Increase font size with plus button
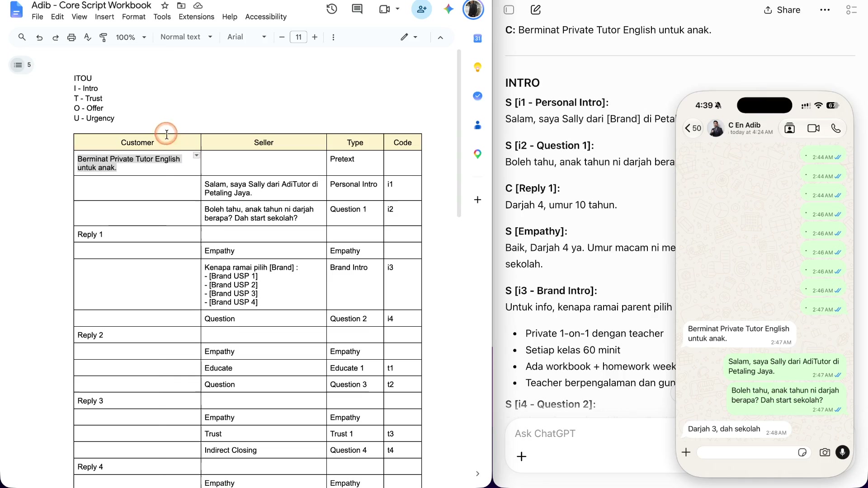This screenshot has height=488, width=868. [x=315, y=37]
